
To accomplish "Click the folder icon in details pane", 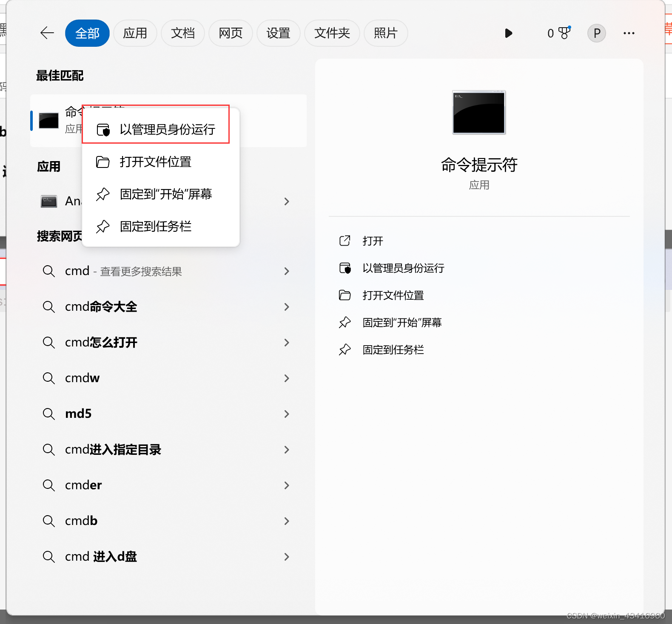I will click(x=345, y=295).
